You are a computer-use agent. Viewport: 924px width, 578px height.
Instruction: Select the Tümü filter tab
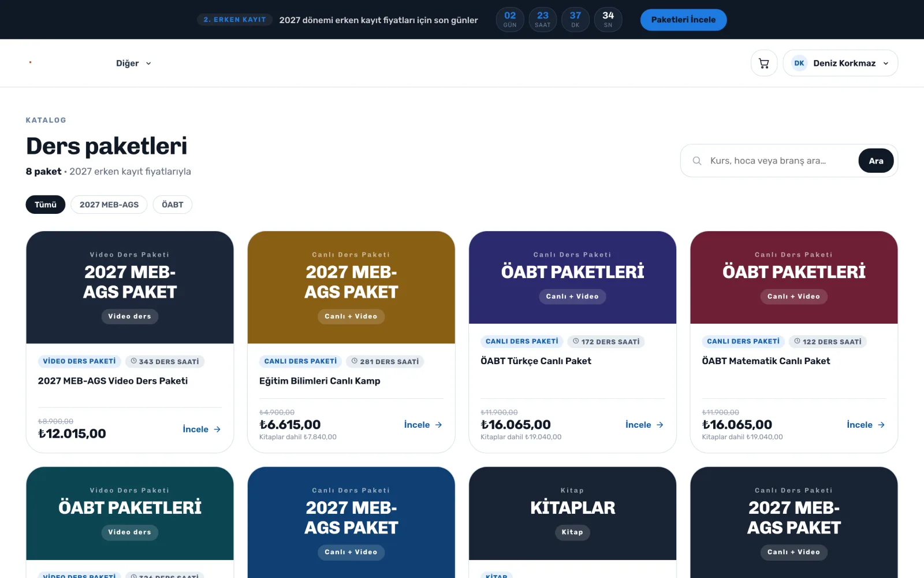[46, 205]
